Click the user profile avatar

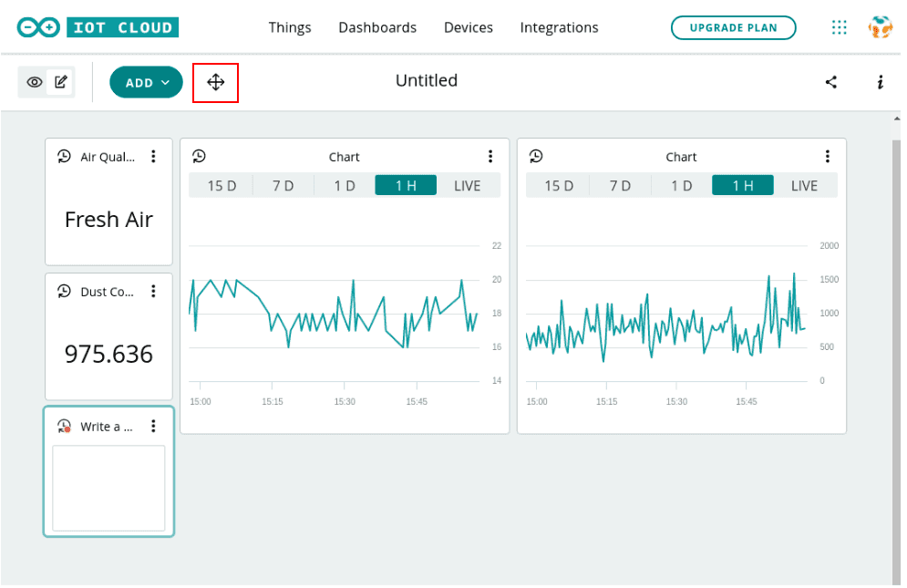(x=880, y=28)
